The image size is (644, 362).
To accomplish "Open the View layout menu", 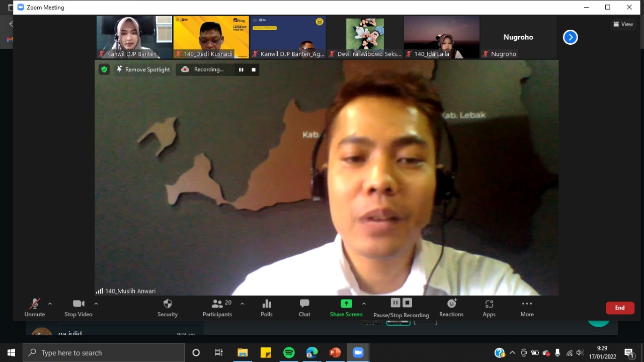I will (623, 24).
